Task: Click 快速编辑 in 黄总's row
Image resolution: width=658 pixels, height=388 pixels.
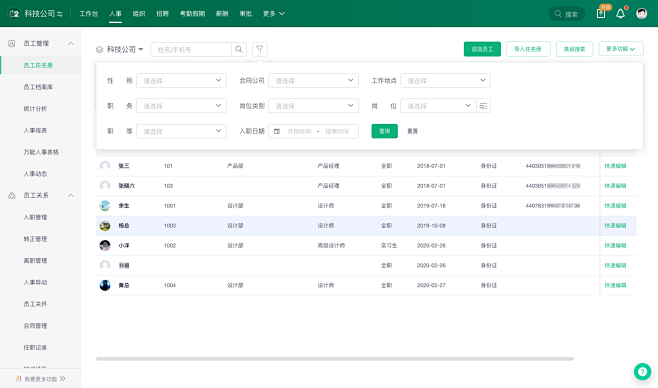Action: (x=615, y=285)
